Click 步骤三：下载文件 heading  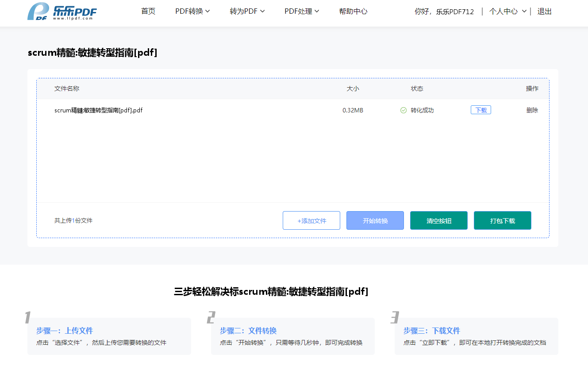click(x=432, y=331)
